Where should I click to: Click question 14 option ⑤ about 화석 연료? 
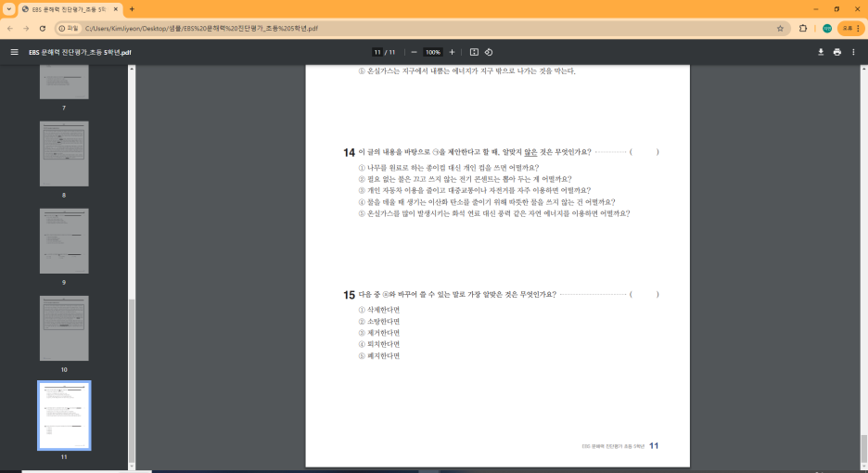pyautogui.click(x=493, y=213)
